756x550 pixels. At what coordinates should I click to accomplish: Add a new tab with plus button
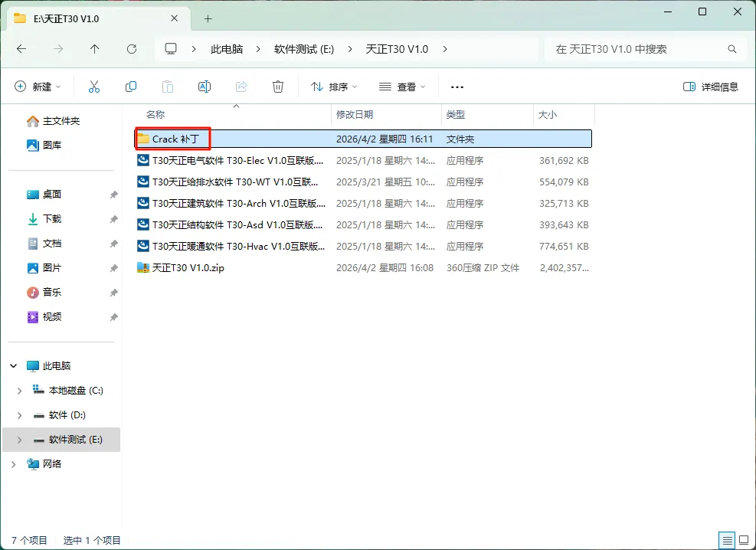(208, 19)
